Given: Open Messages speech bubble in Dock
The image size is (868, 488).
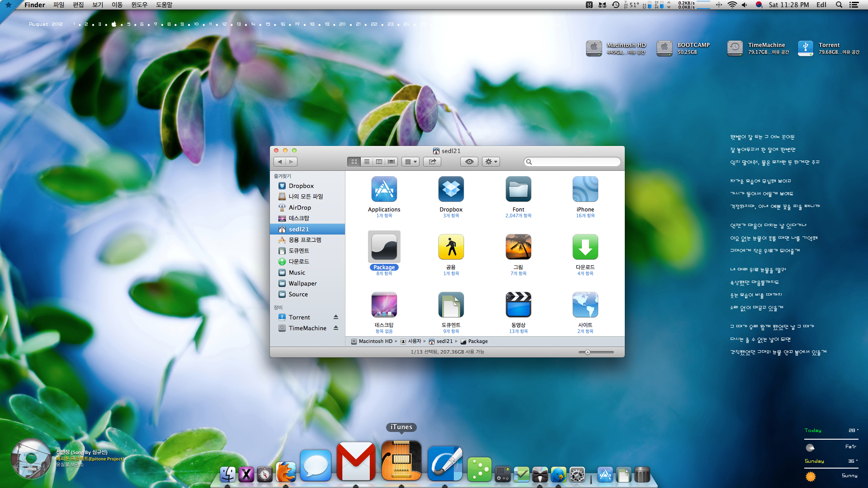Looking at the screenshot, I should [316, 465].
